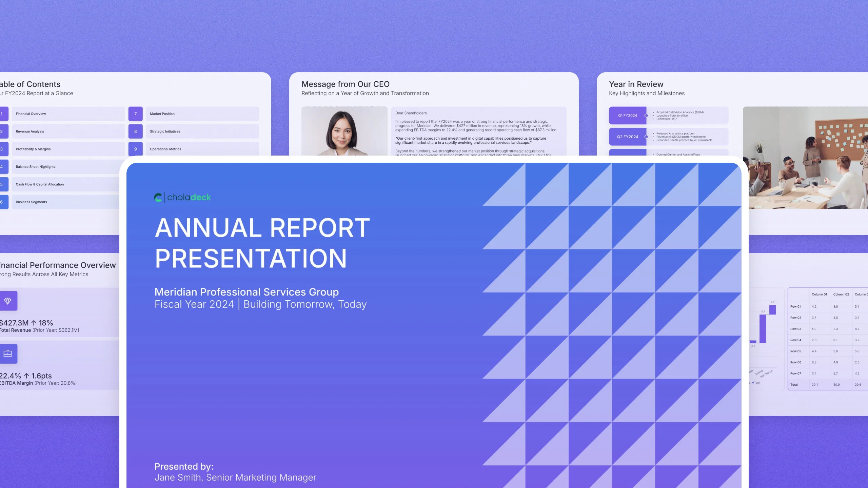
Task: Select the Profitability & Margins contents row
Action: pyautogui.click(x=68, y=149)
